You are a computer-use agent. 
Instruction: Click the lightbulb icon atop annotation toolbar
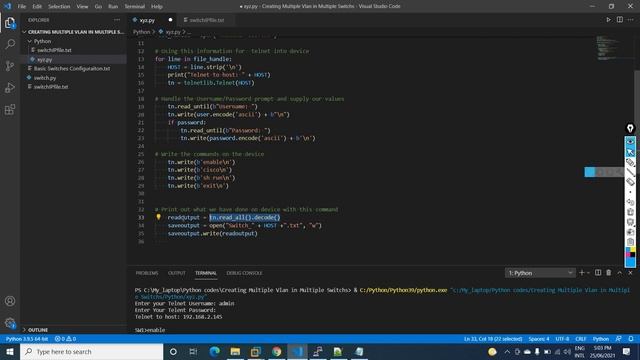[x=630, y=129]
